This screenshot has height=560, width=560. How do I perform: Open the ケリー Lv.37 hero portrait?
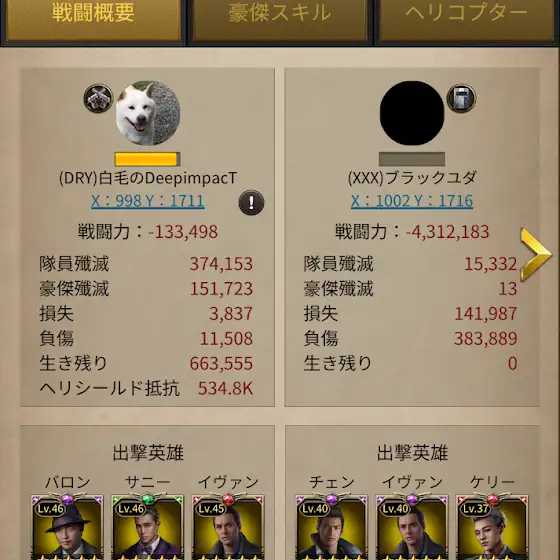pos(492,526)
